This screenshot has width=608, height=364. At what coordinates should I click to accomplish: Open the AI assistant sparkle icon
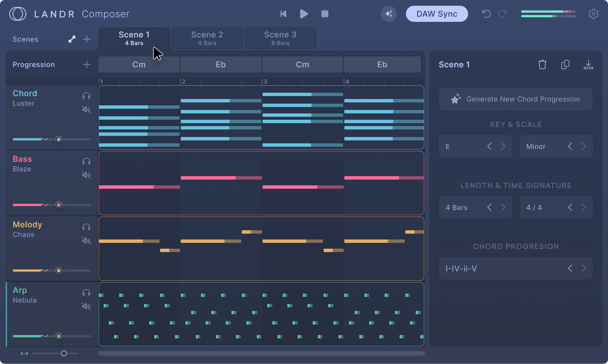tap(389, 14)
